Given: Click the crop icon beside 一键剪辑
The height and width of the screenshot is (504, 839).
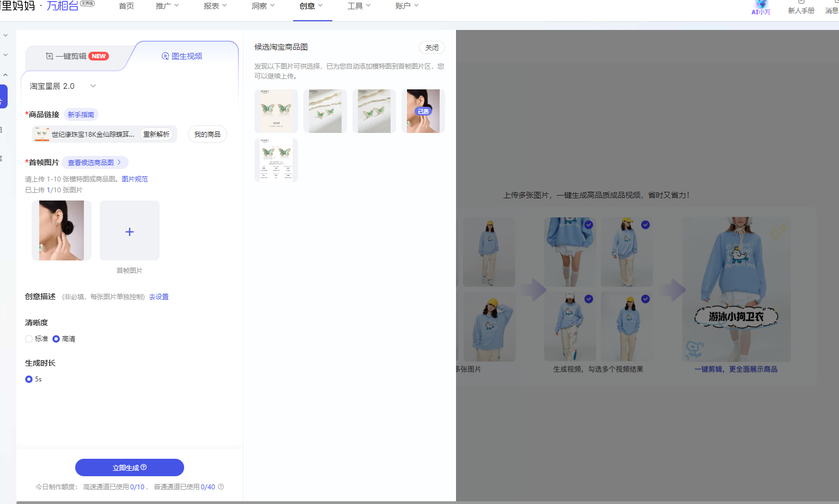Looking at the screenshot, I should (x=50, y=56).
